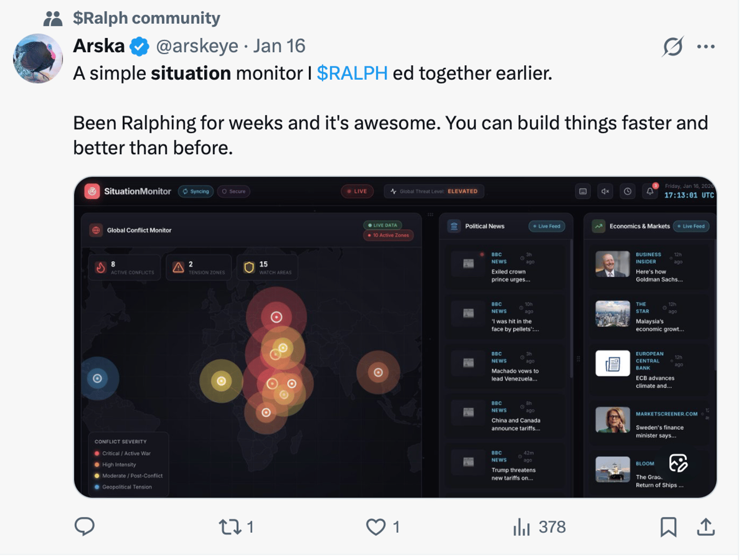Toggle the LIVE indicator pill

(x=357, y=191)
